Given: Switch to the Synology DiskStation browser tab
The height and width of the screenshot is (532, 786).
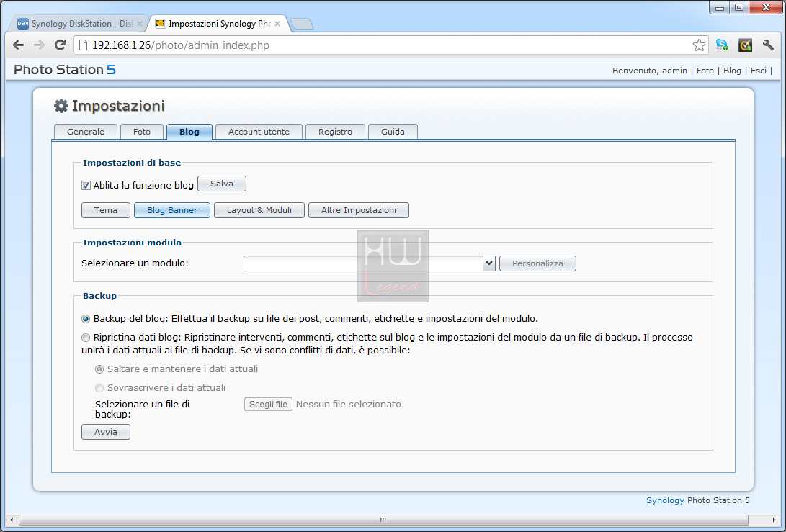Looking at the screenshot, I should coord(80,24).
